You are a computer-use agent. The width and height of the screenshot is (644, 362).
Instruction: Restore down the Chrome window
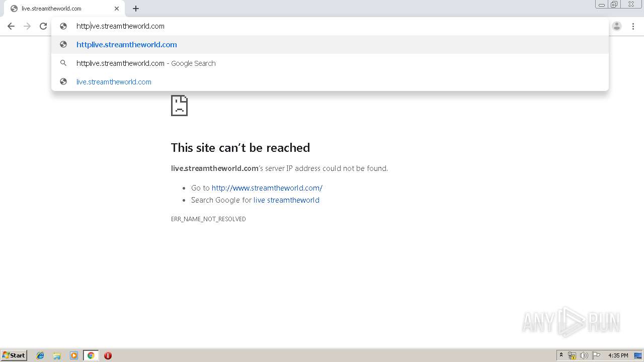click(x=614, y=5)
